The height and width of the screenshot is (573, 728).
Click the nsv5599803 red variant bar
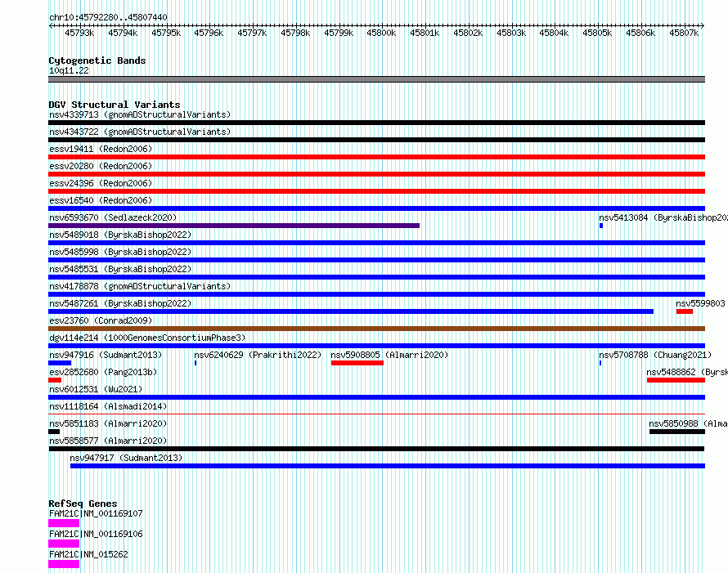[685, 311]
